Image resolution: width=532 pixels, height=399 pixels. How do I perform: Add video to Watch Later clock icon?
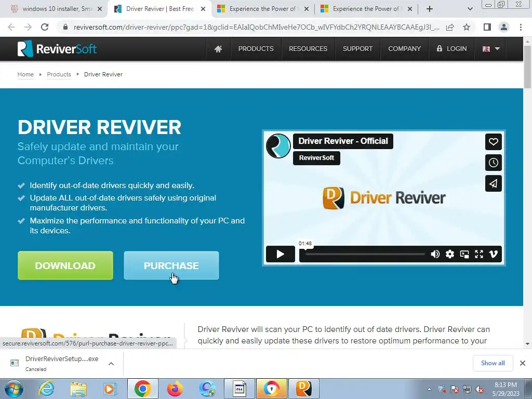(494, 163)
